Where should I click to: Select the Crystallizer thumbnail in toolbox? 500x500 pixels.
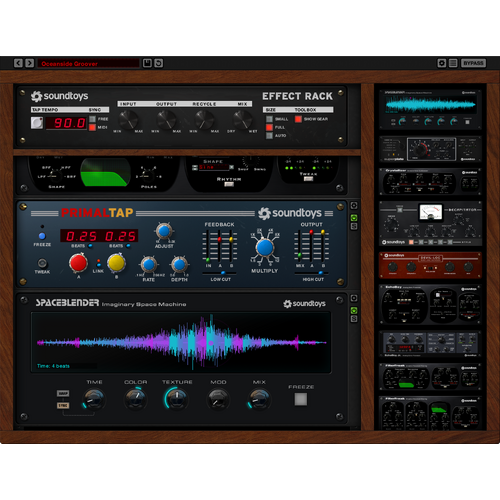[430, 181]
